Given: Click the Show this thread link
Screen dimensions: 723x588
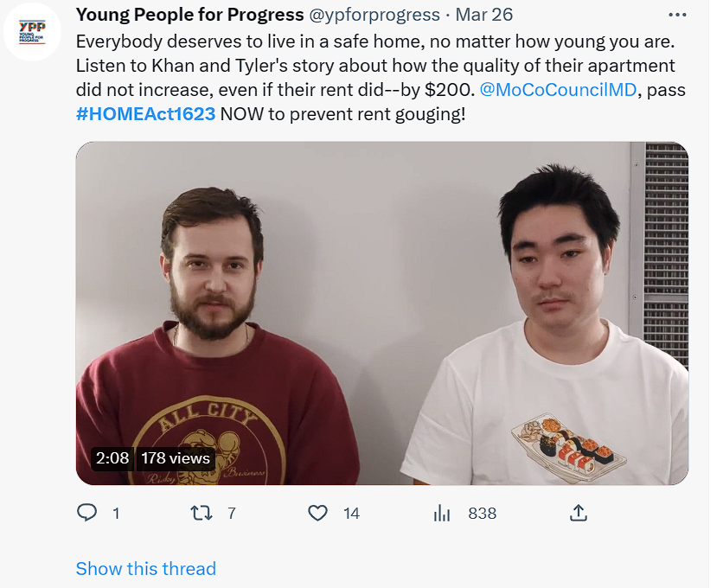Looking at the screenshot, I should point(145,568).
